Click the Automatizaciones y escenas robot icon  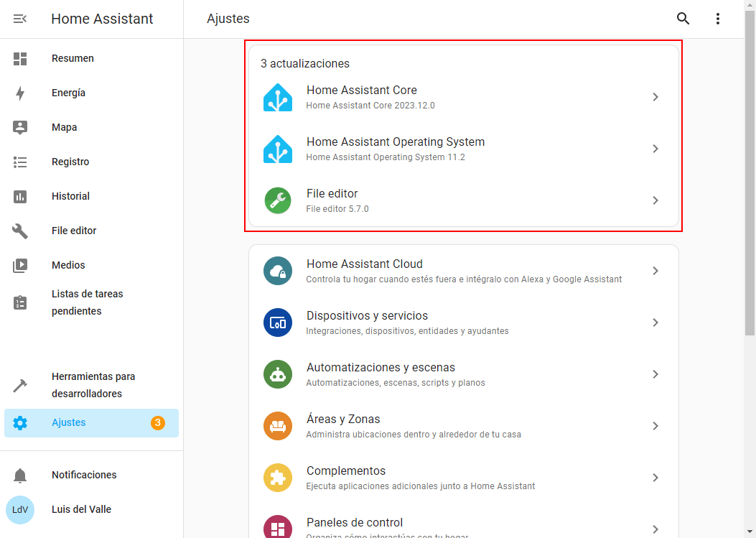tap(278, 374)
